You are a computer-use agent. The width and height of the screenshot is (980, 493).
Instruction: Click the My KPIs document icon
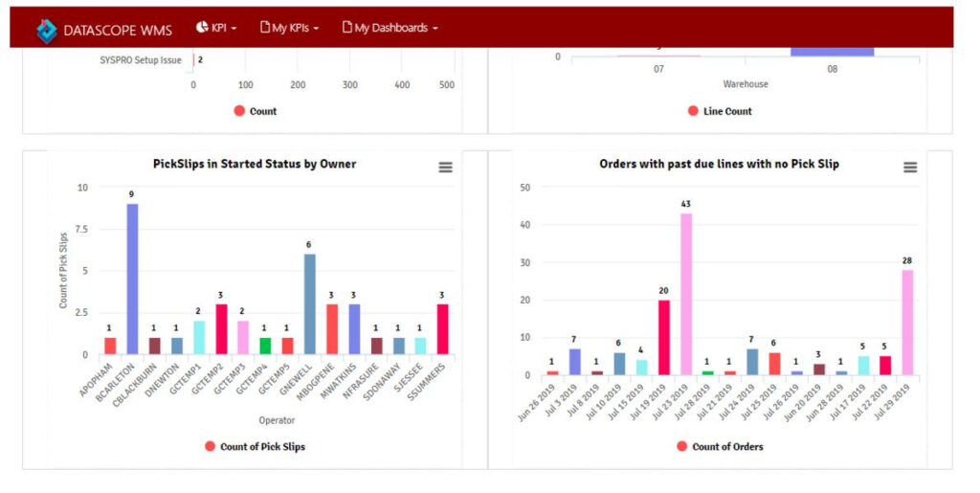pyautogui.click(x=265, y=28)
